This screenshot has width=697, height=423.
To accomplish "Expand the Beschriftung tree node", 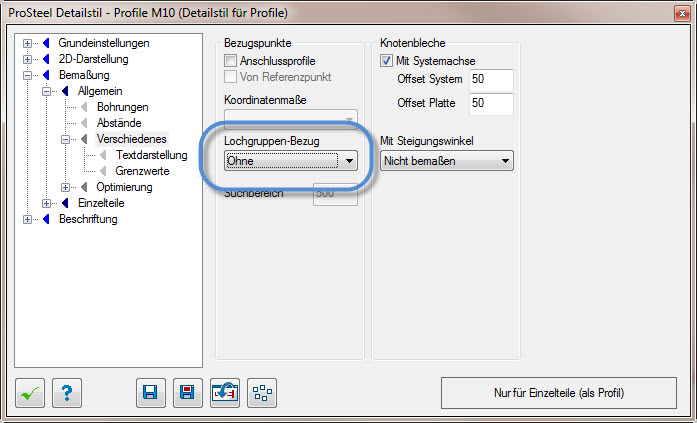I will click(28, 219).
